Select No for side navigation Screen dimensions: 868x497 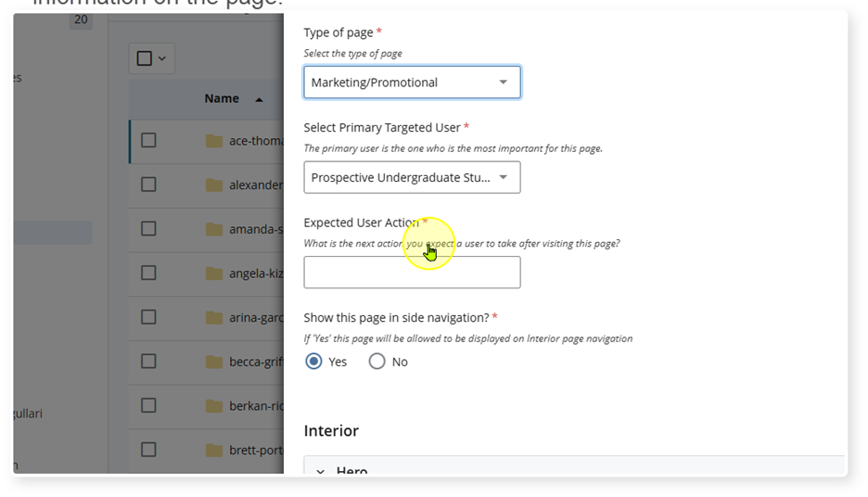(x=377, y=362)
